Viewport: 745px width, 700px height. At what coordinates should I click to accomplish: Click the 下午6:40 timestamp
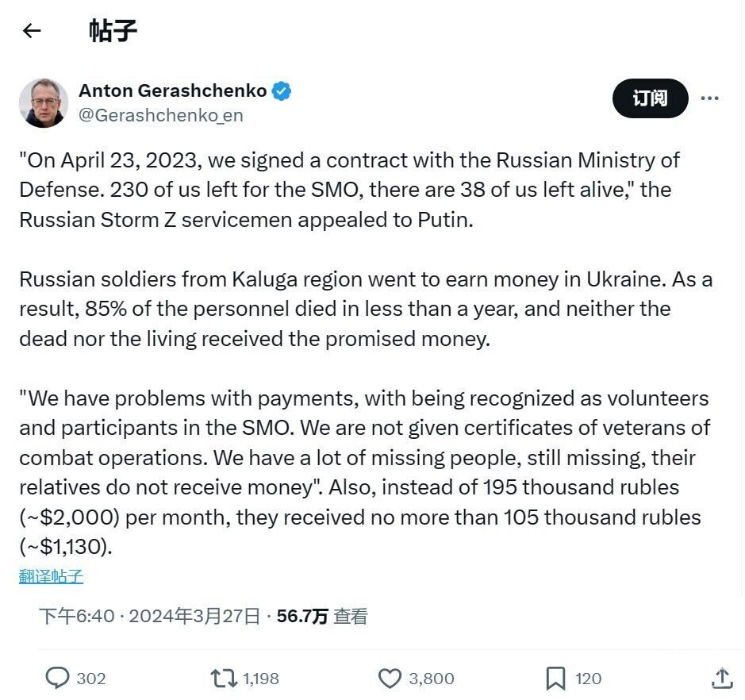[x=76, y=617]
